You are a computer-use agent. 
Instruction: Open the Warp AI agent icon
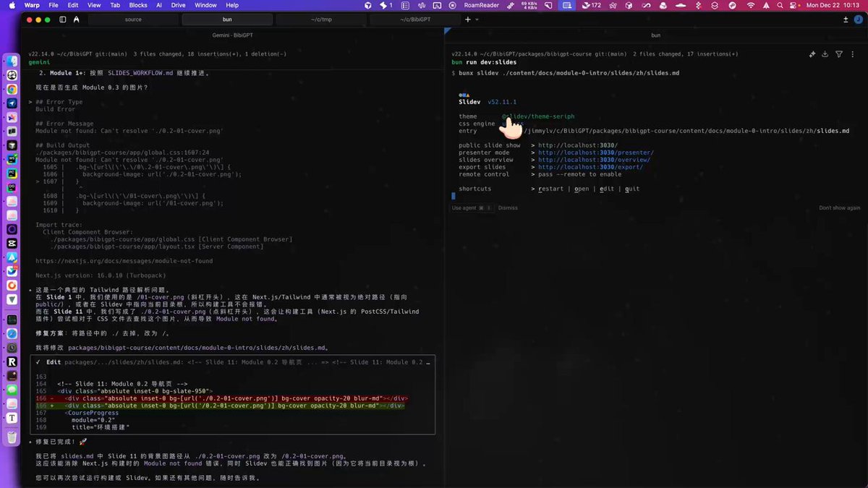tap(77, 20)
